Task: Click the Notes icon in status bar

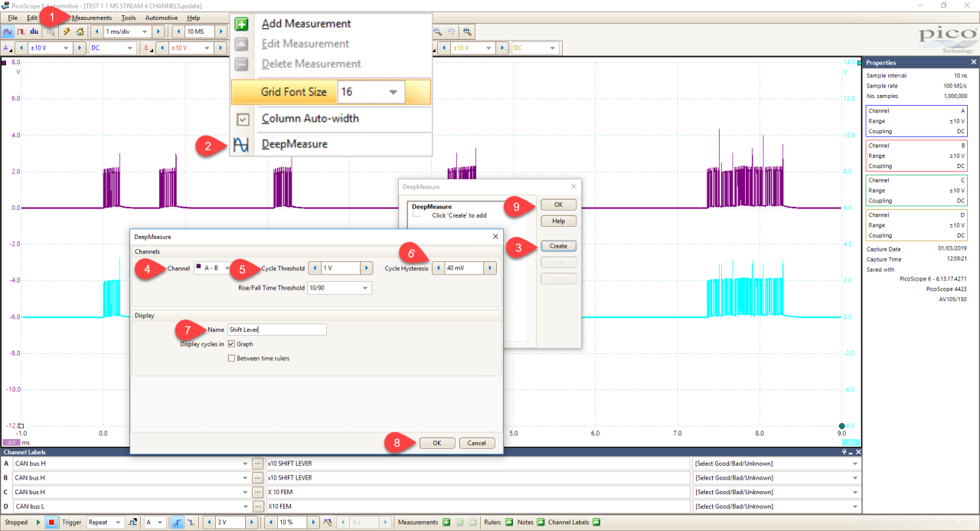Action: coord(540,523)
